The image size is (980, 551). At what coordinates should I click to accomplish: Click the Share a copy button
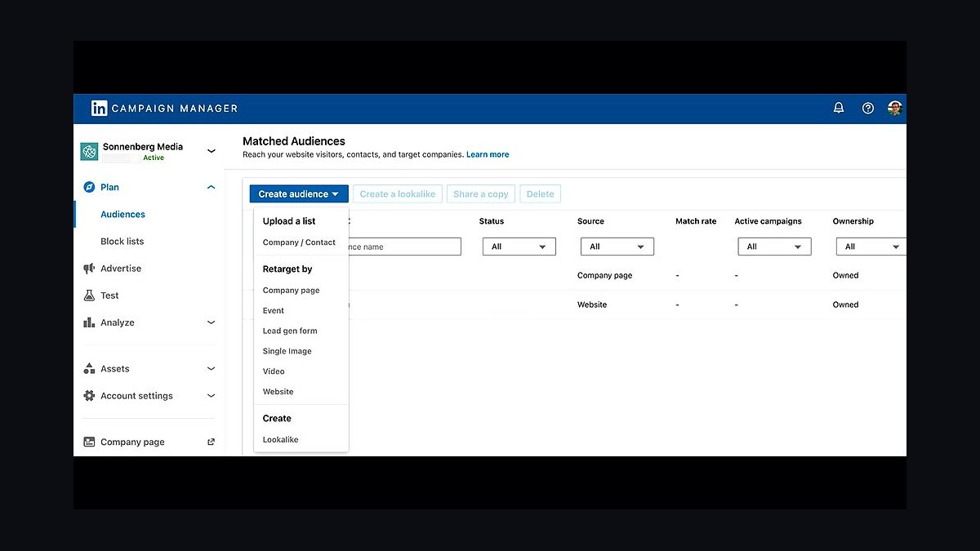(481, 194)
